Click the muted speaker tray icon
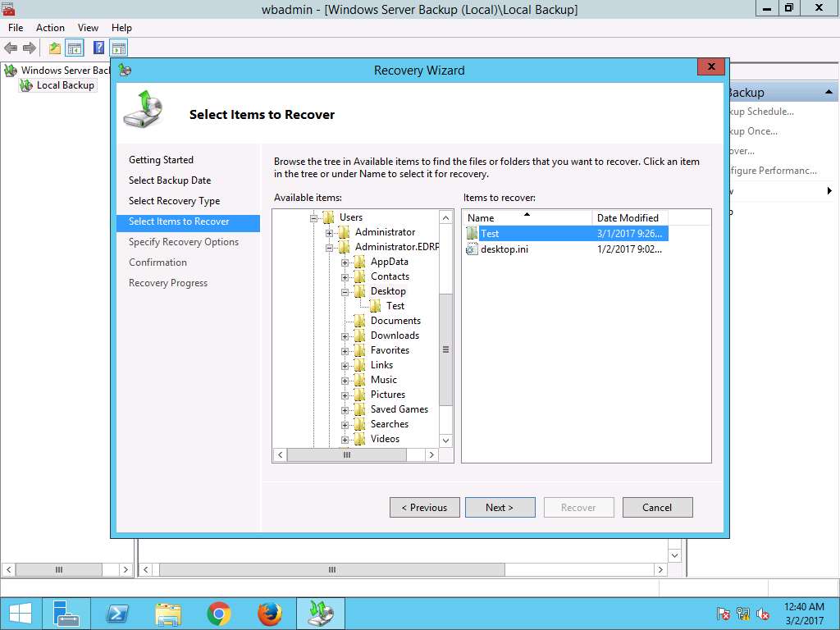 pos(762,614)
